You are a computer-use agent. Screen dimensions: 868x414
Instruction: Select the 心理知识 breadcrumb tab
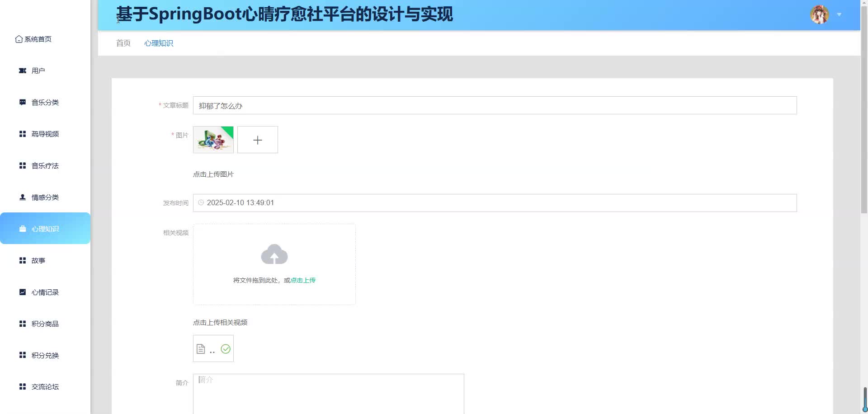(159, 43)
